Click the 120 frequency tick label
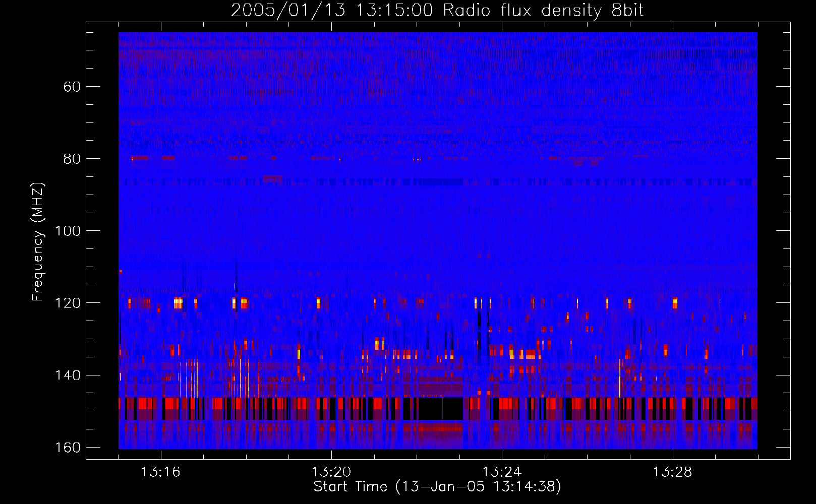 point(68,303)
